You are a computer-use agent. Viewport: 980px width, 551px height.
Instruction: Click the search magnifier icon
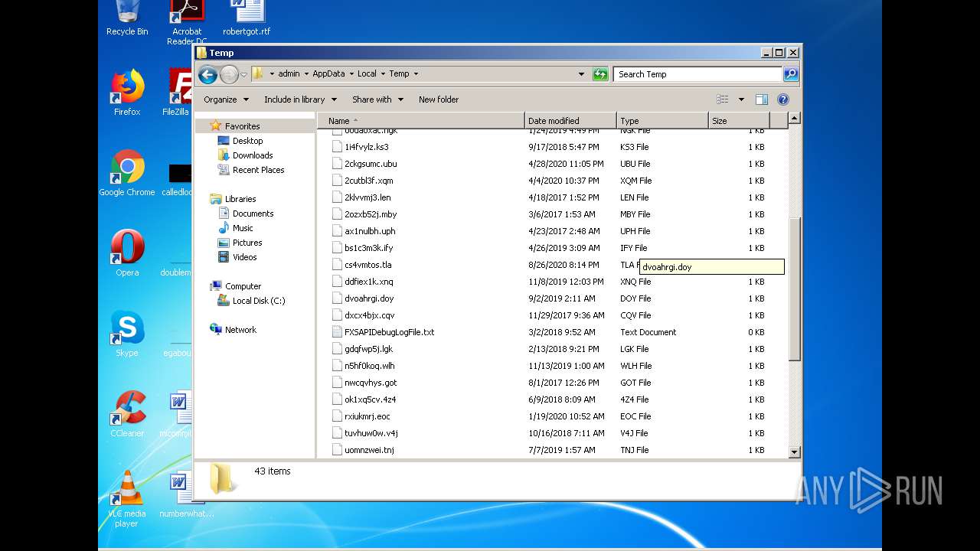(791, 74)
